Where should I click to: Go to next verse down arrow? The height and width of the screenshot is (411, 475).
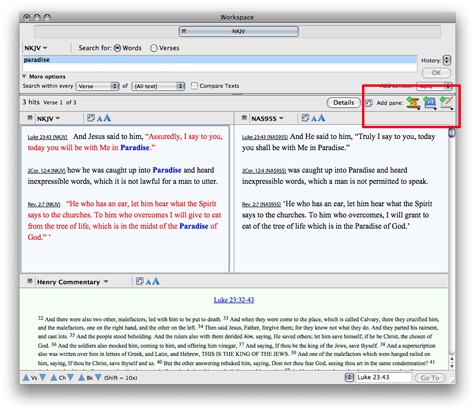click(x=43, y=377)
